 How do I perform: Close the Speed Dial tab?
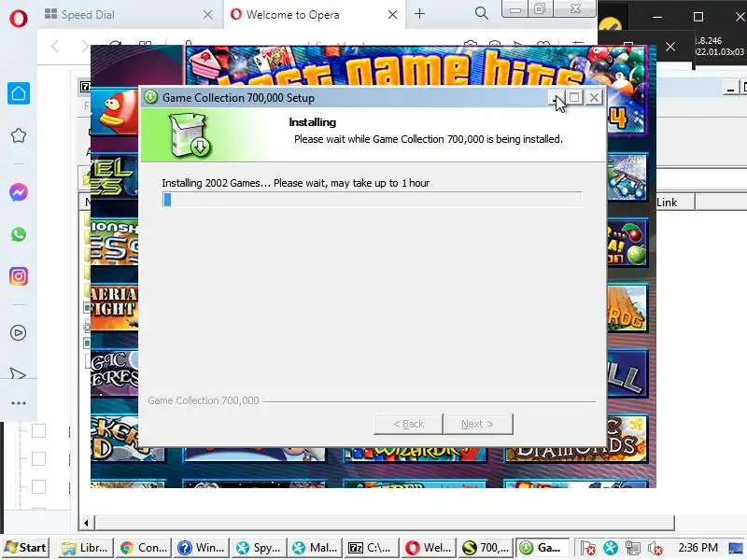click(x=207, y=15)
